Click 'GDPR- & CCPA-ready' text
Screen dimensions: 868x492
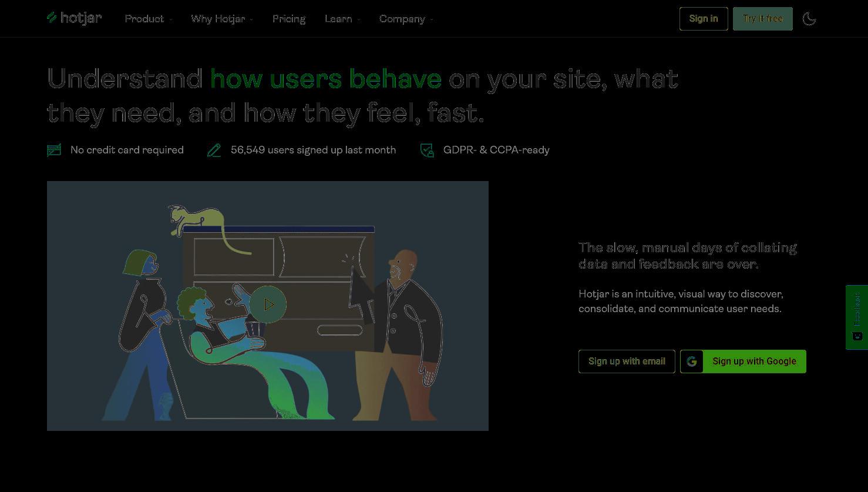(x=496, y=150)
